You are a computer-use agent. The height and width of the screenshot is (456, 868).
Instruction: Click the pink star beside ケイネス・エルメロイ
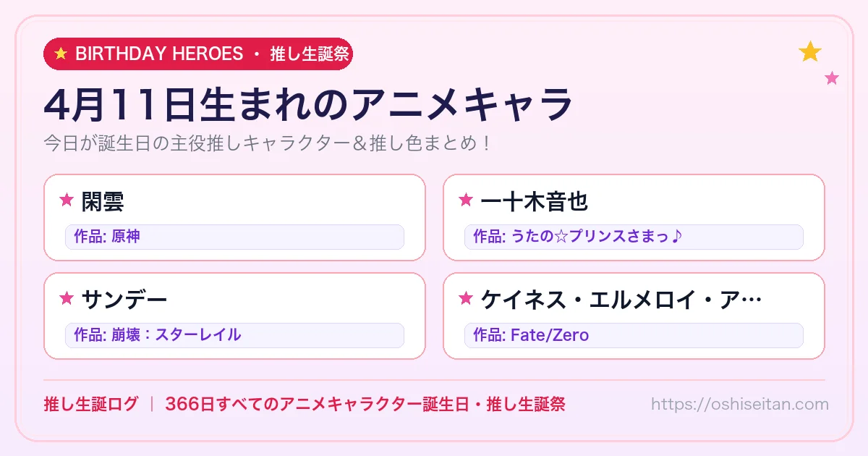pyautogui.click(x=466, y=298)
